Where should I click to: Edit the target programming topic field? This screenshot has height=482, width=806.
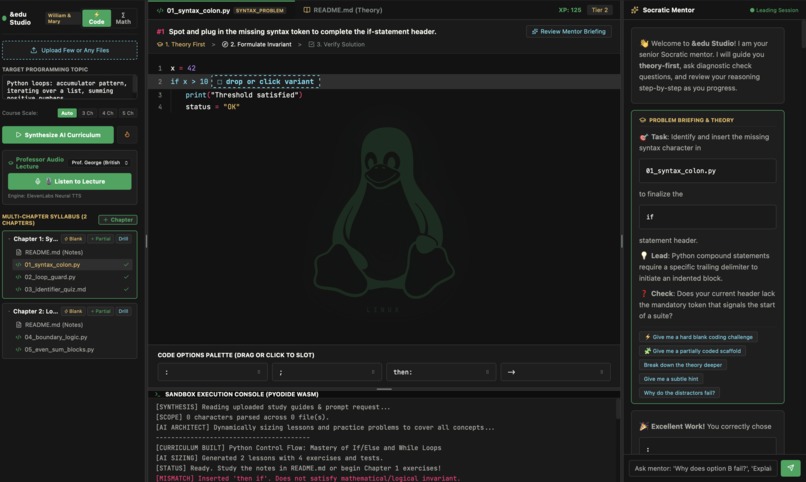[x=69, y=87]
